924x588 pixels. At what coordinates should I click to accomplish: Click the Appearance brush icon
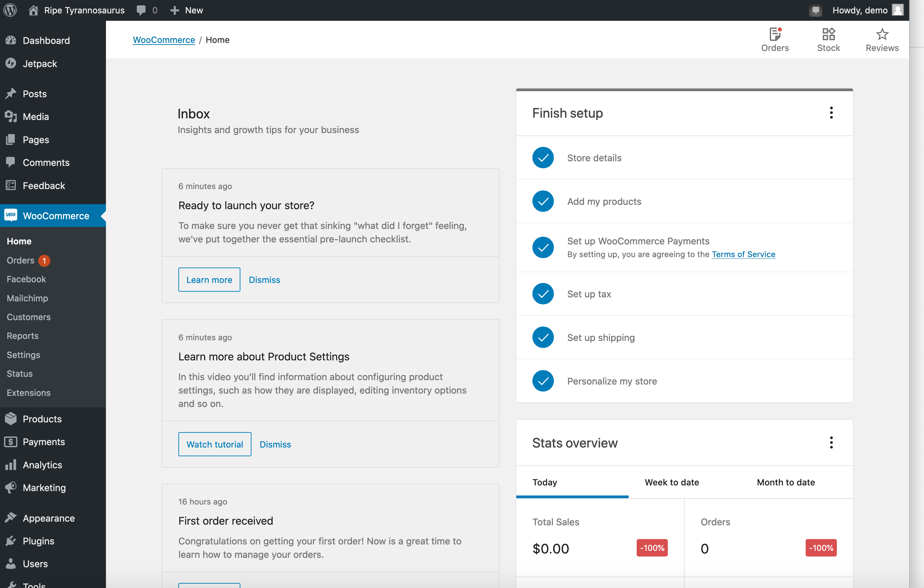(x=11, y=518)
